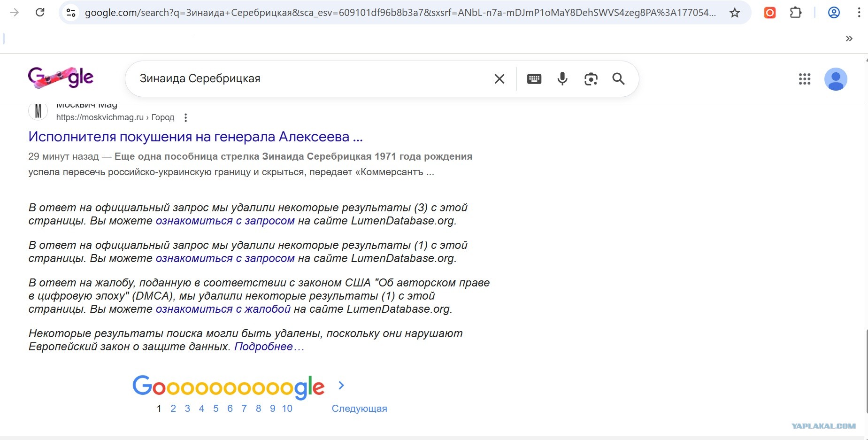Go to results page 2

click(x=173, y=409)
